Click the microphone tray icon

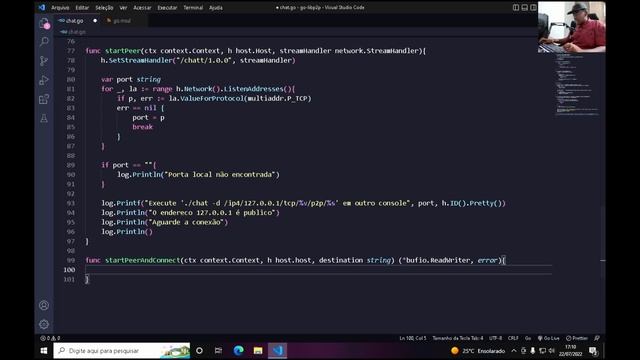click(x=533, y=351)
